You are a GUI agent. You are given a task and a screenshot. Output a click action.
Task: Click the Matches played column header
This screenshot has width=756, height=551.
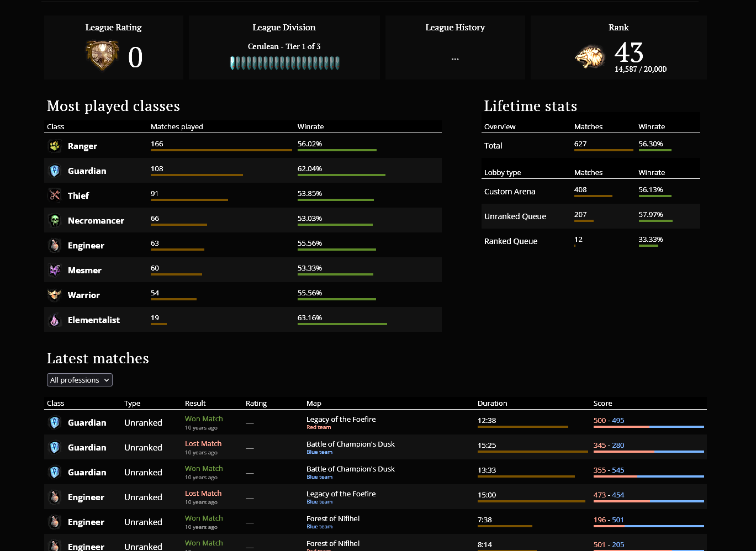point(177,126)
